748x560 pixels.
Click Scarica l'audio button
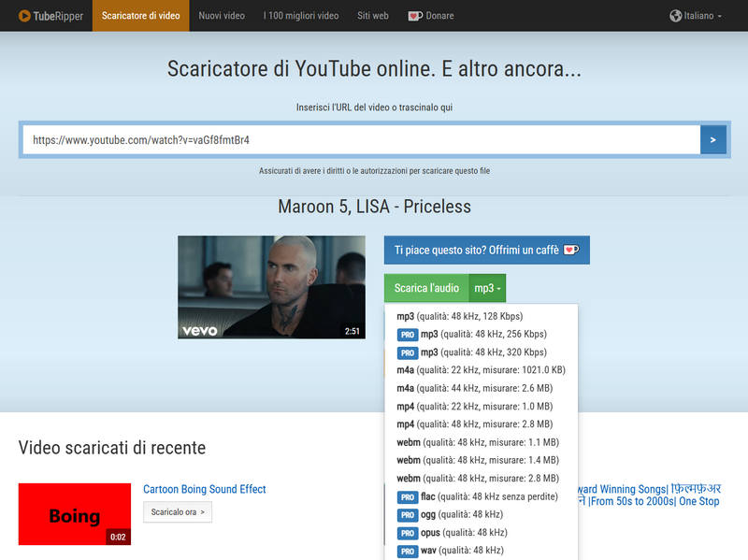426,288
